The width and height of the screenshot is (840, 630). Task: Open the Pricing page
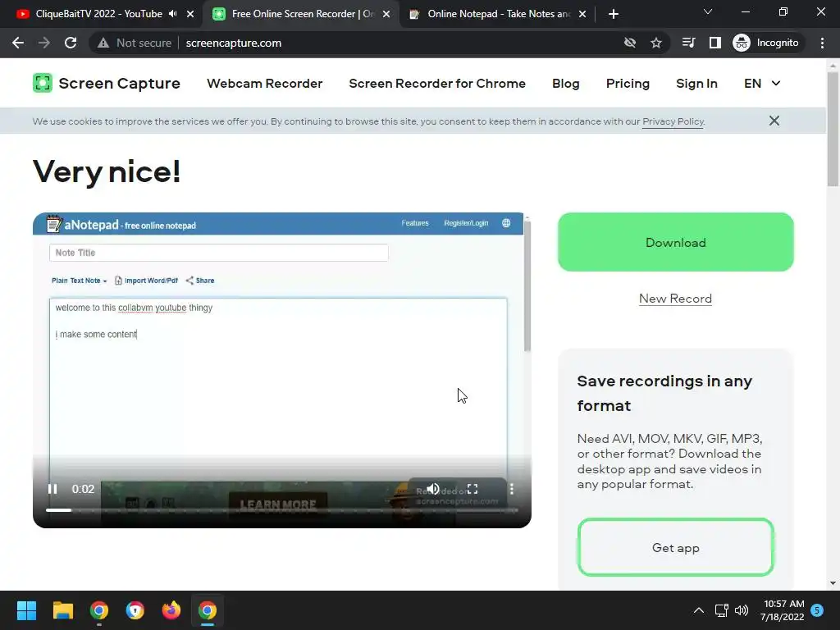[628, 83]
